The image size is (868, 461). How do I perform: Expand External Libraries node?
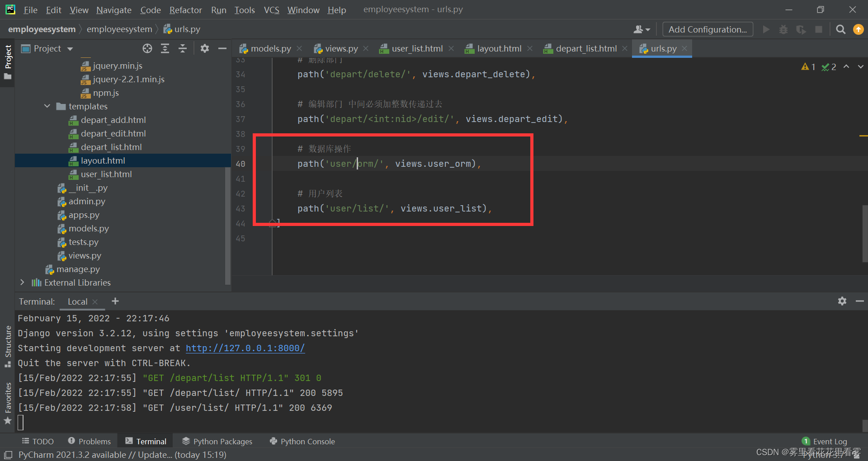22,282
